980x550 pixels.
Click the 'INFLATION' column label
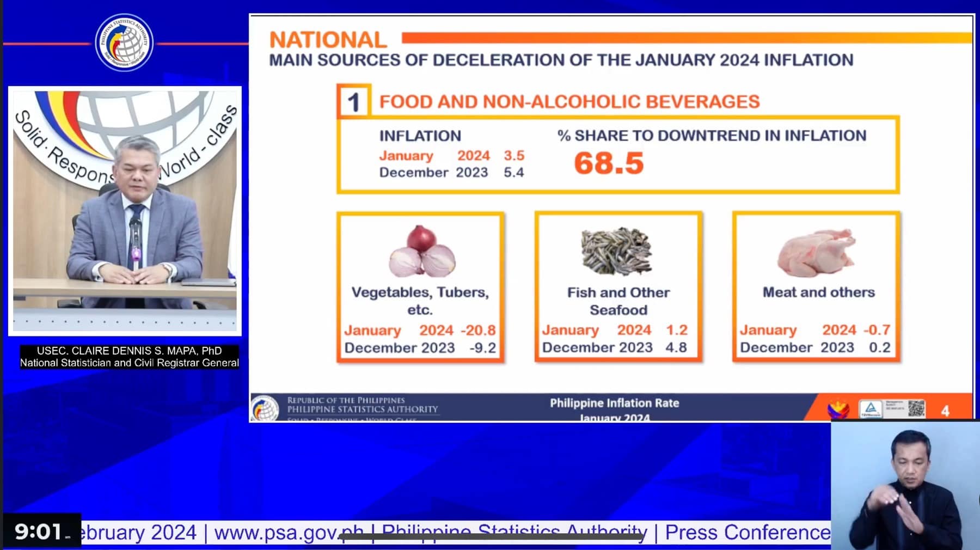(420, 136)
